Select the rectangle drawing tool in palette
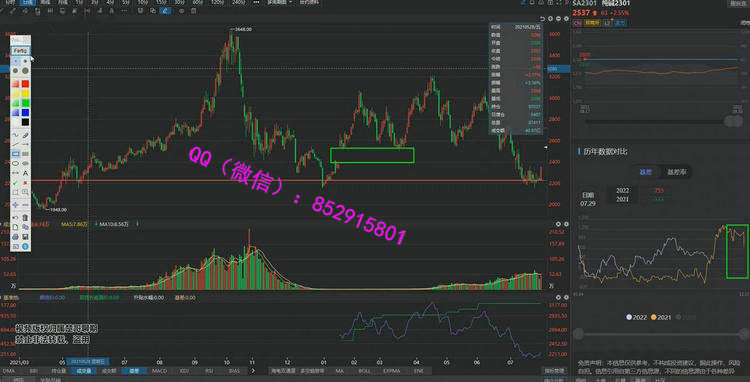This screenshot has width=750, height=382. point(15,153)
